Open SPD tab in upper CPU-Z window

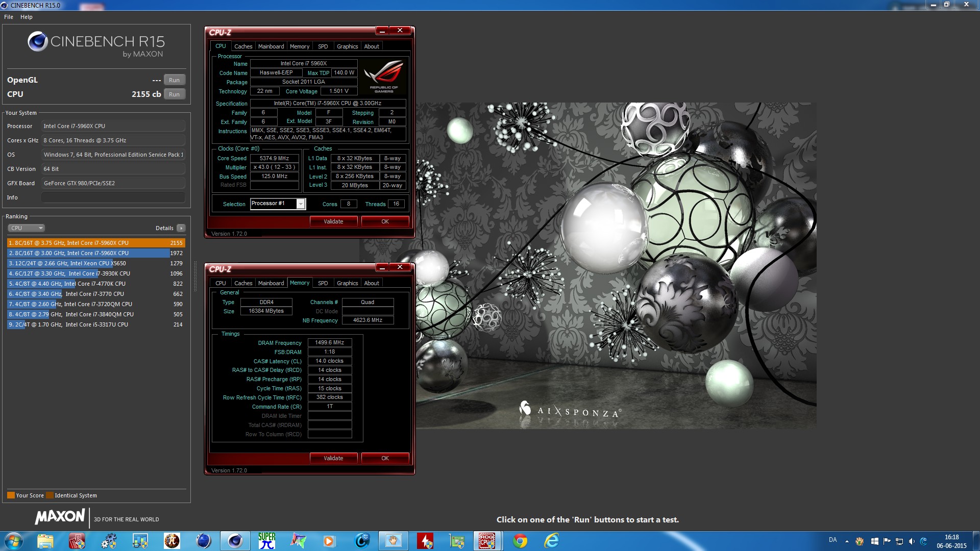[x=323, y=46]
